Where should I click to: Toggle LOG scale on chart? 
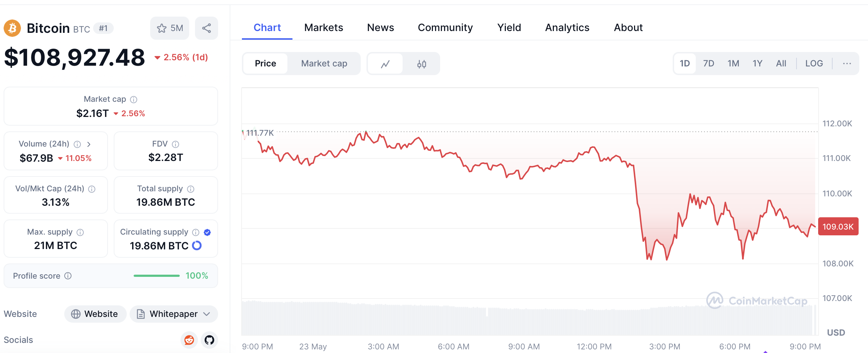(x=814, y=64)
